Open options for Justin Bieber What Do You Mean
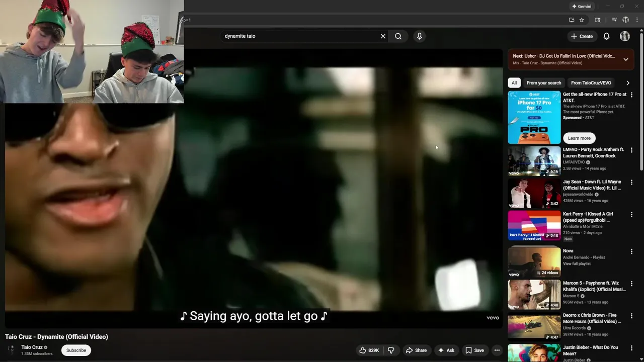 click(x=631, y=348)
